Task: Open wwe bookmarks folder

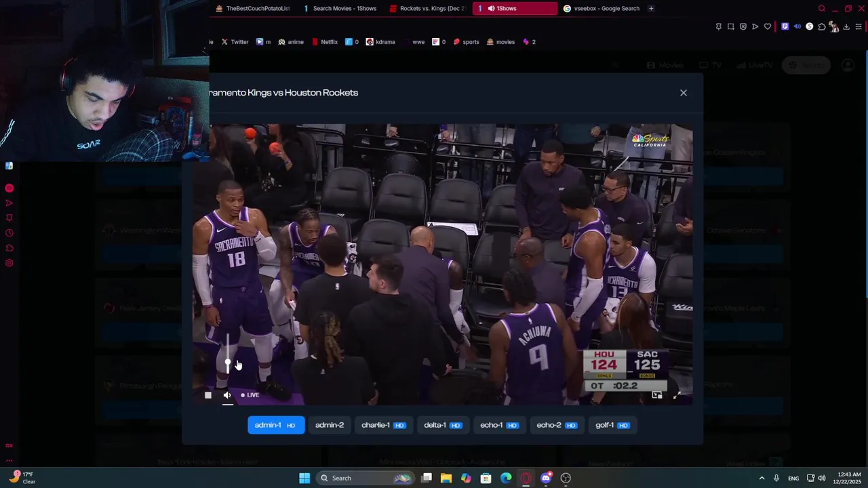Action: 414,42
